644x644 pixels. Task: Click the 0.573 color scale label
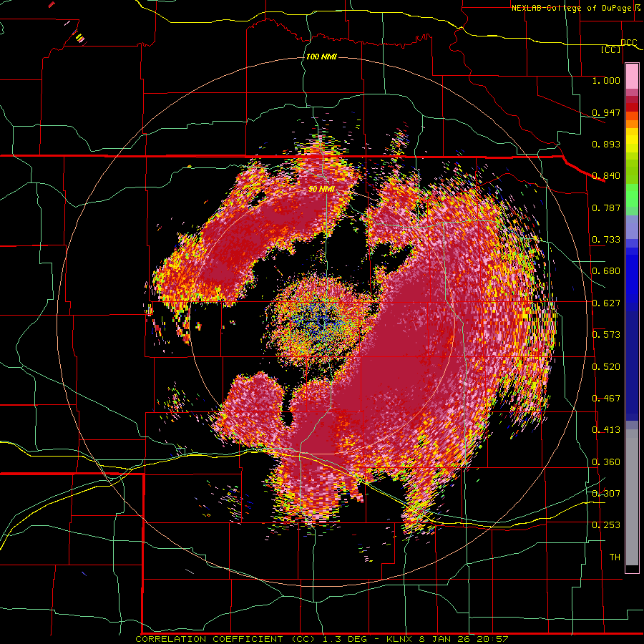coord(606,335)
